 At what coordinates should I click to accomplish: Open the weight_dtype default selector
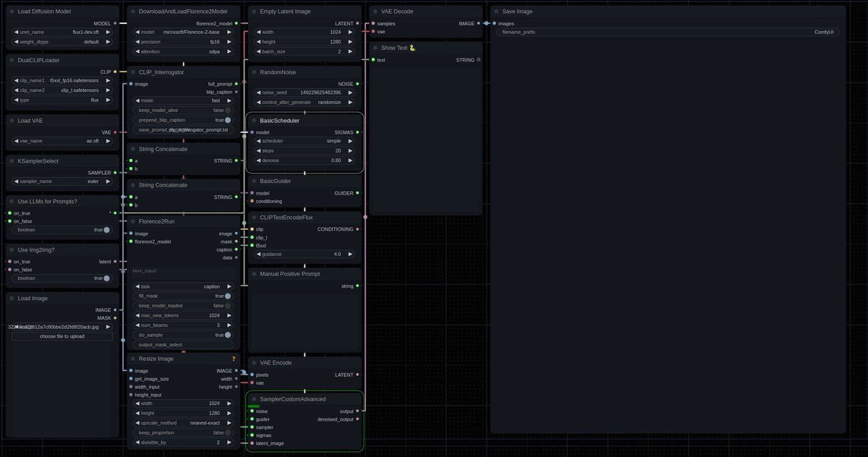coord(62,42)
